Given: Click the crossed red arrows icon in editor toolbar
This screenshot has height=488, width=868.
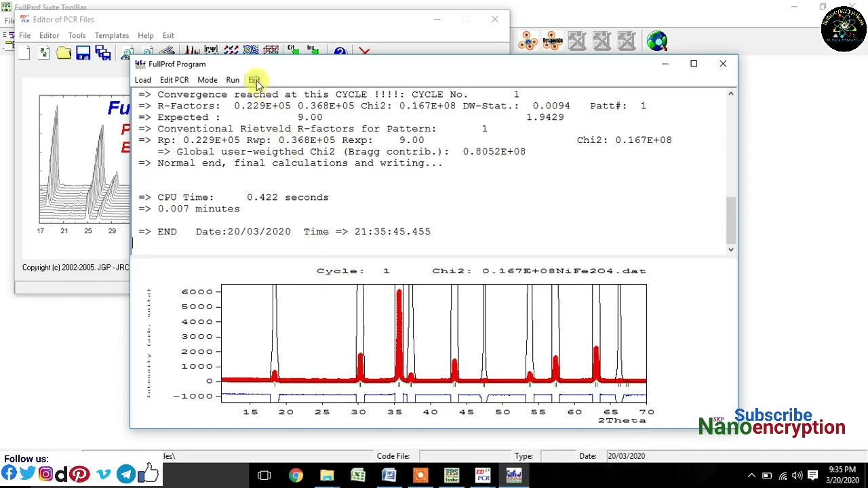Looking at the screenshot, I should [231, 51].
